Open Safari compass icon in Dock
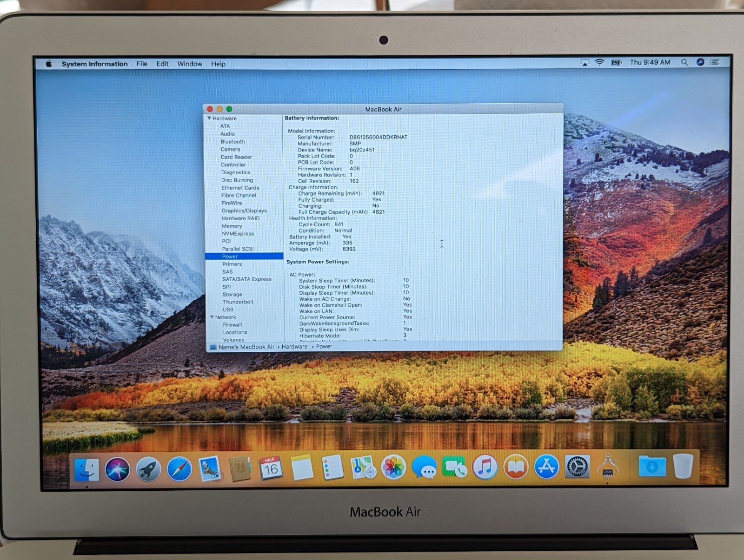The image size is (744, 560). [x=179, y=469]
